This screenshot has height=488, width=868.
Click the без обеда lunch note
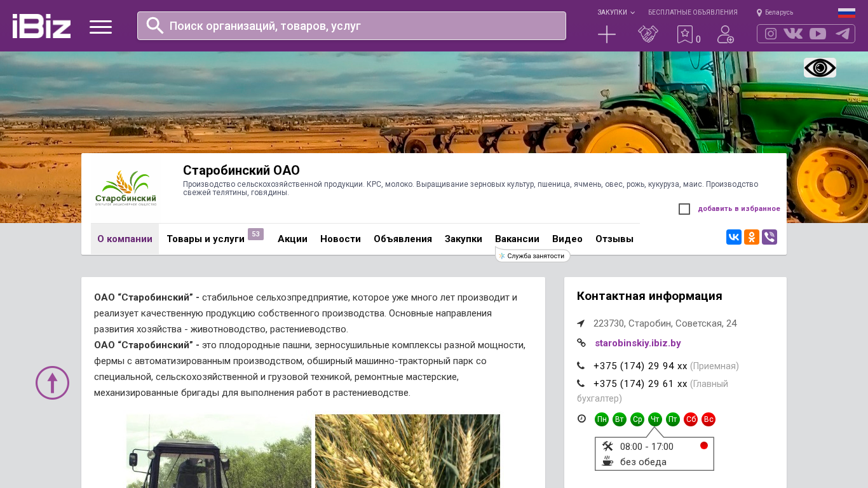[x=643, y=462]
